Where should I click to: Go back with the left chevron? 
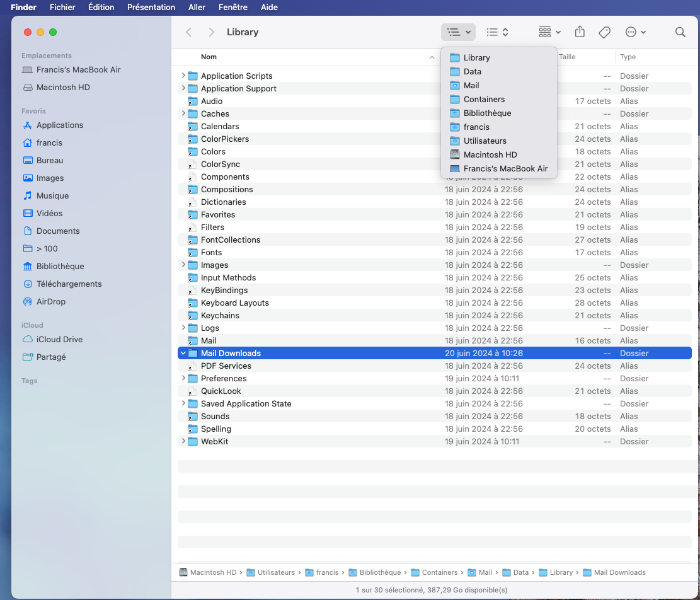[188, 32]
